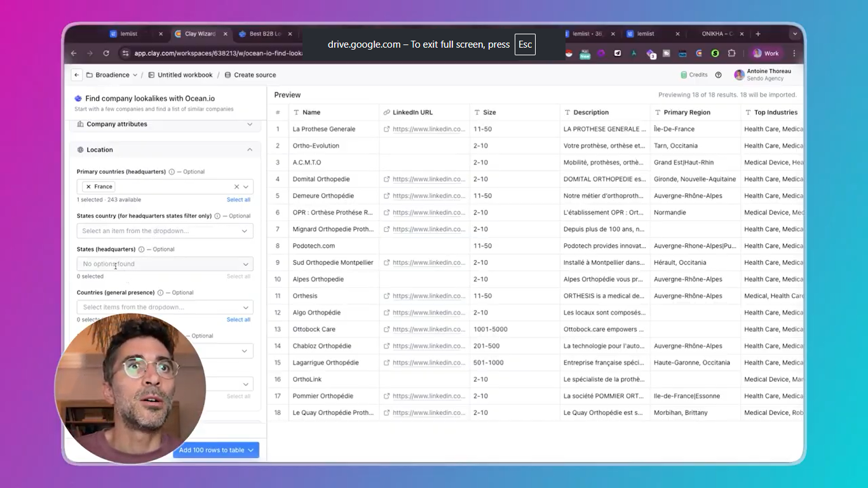
Task: Click the green S extension icon
Action: point(715,53)
